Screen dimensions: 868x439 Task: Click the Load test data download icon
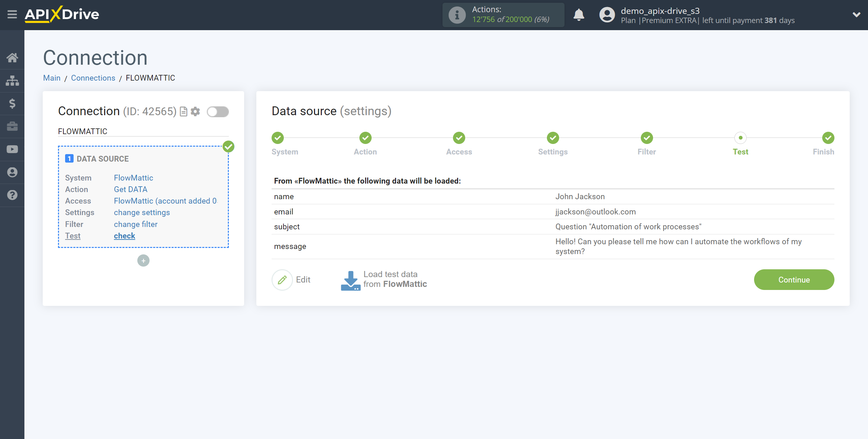click(x=350, y=280)
